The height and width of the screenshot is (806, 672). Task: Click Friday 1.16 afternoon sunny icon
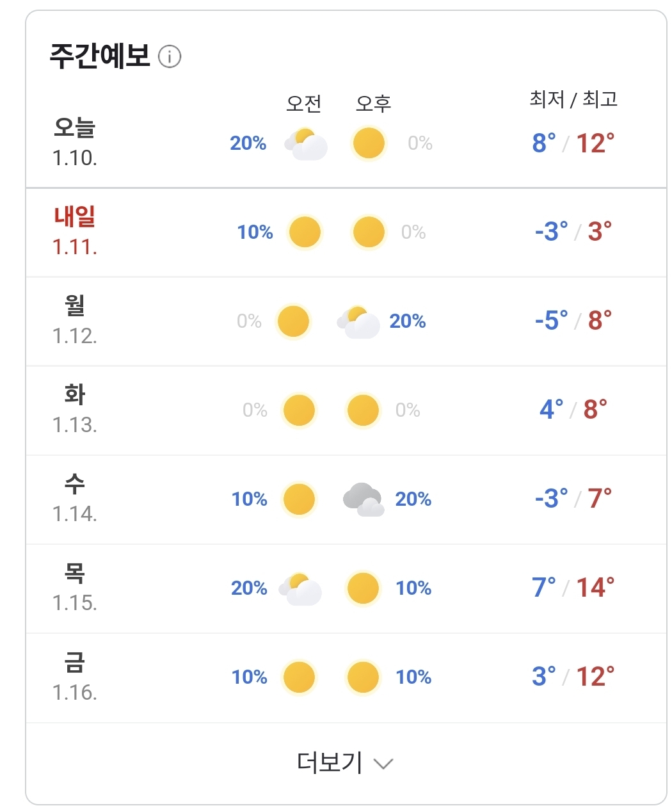click(363, 677)
